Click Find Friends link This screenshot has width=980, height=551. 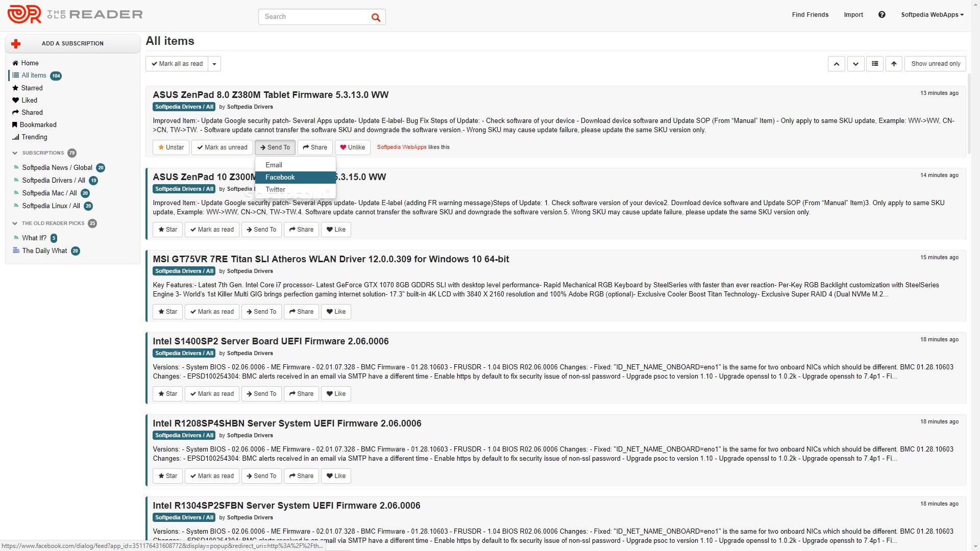coord(810,15)
